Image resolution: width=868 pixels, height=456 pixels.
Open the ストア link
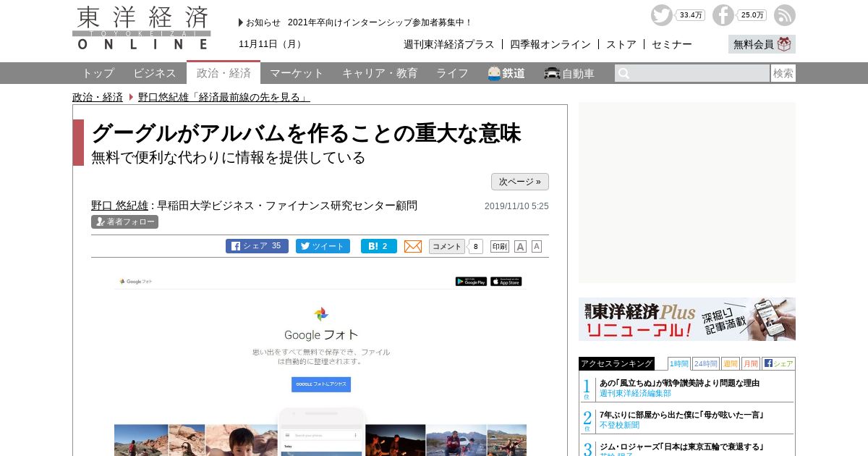(621, 44)
